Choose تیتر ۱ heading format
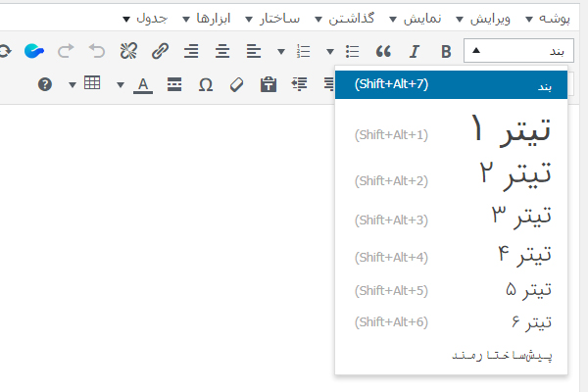Screen dimensions: 588x392 click(451, 129)
